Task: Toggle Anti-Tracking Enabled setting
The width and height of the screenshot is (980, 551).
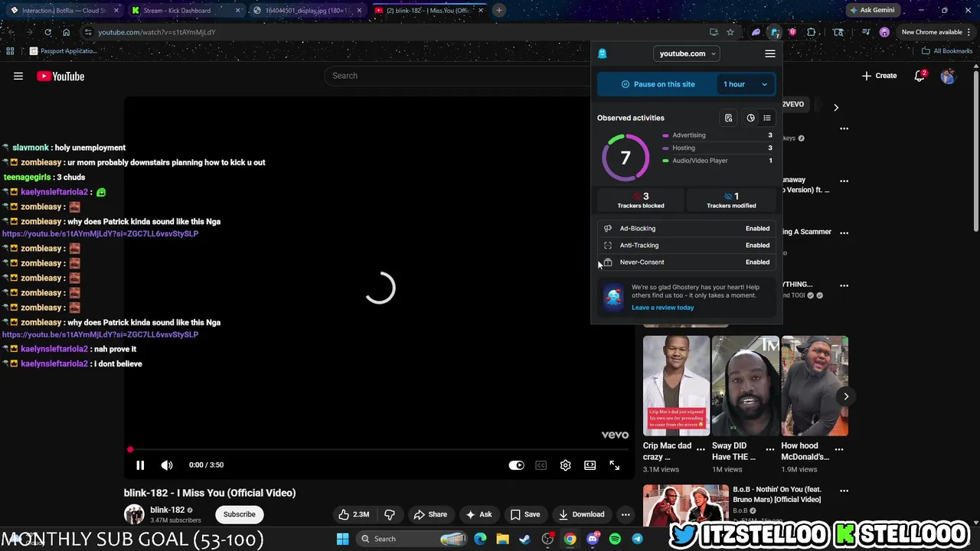Action: click(x=687, y=245)
